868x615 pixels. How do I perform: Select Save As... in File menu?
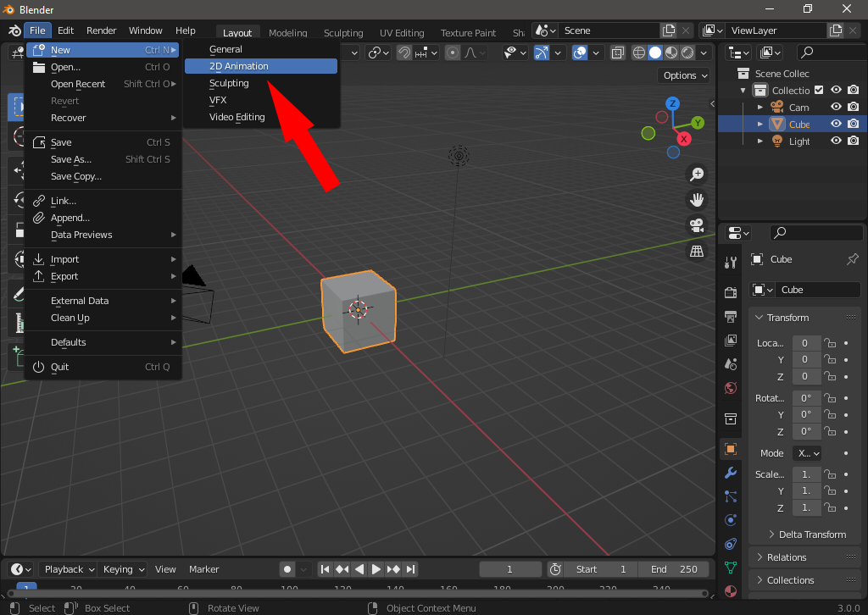click(71, 159)
